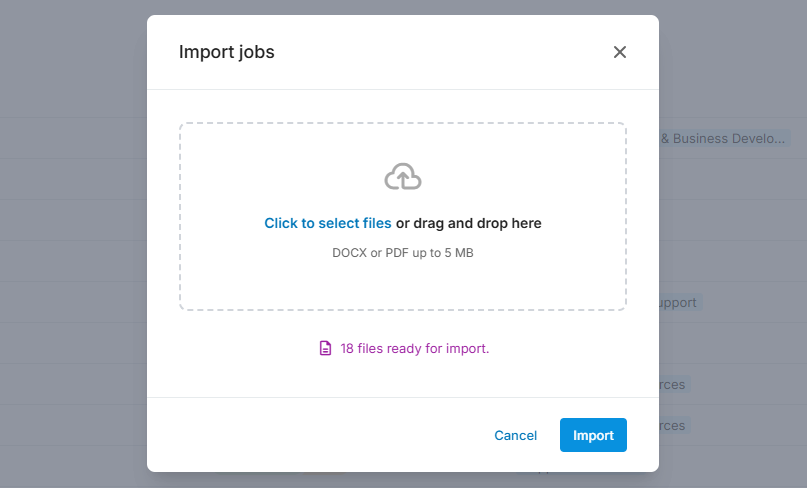Cancel the job import
This screenshot has height=488, width=807.
point(516,435)
